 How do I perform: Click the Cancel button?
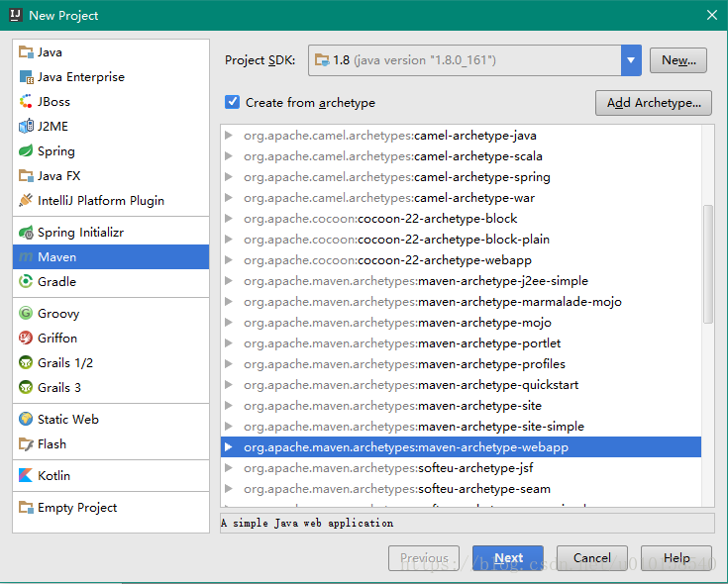click(592, 558)
